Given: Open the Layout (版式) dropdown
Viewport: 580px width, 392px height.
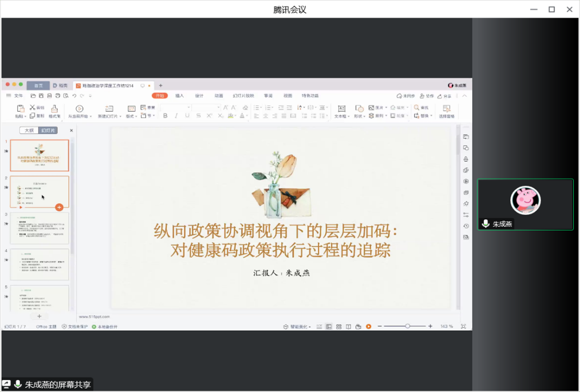Looking at the screenshot, I should (x=131, y=116).
